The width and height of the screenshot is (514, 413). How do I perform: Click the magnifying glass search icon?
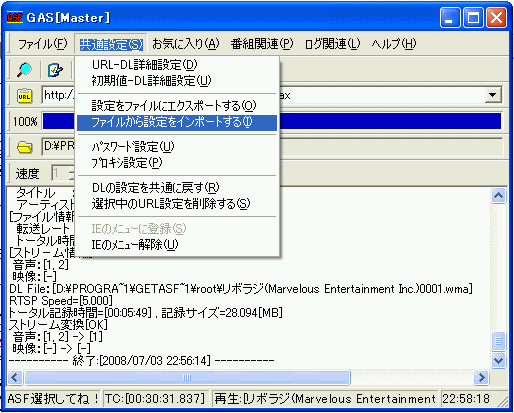point(24,69)
